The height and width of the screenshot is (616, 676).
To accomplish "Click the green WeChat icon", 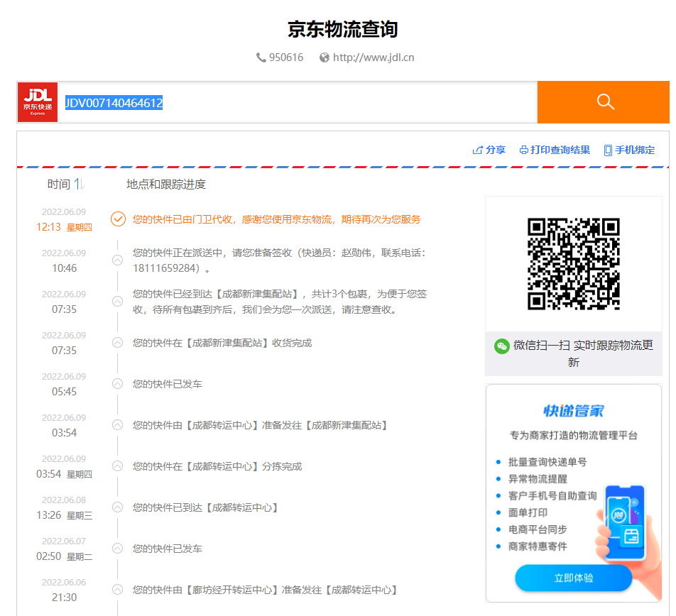I will pos(502,346).
